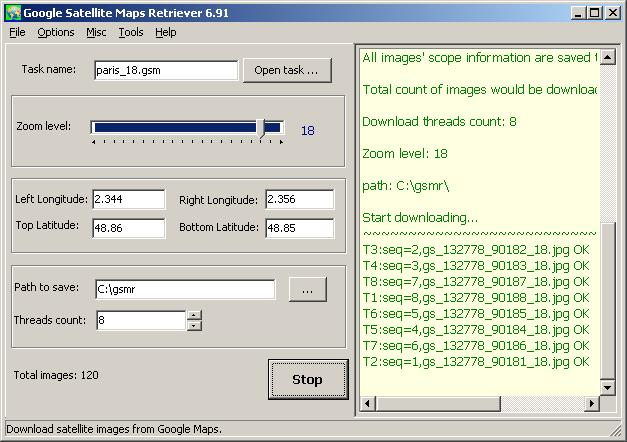
Task: Click the log vertical scrollbar thumb
Action: click(607, 301)
